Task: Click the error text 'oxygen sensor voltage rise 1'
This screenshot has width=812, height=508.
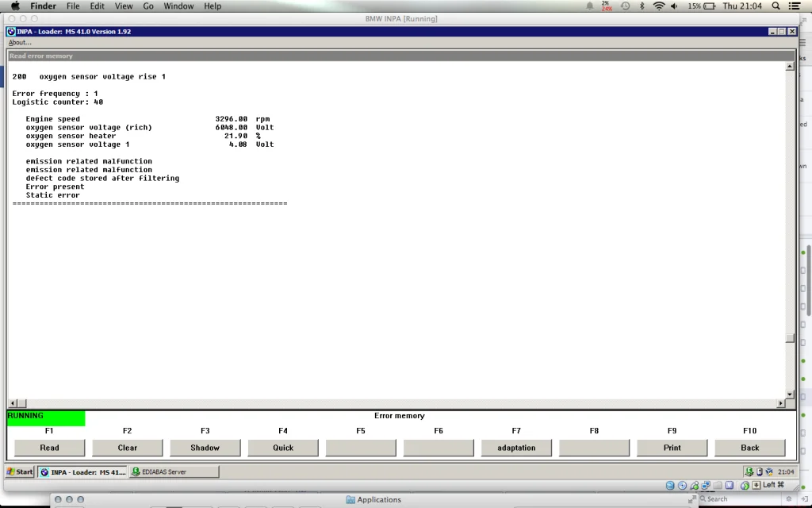Action: 102,77
